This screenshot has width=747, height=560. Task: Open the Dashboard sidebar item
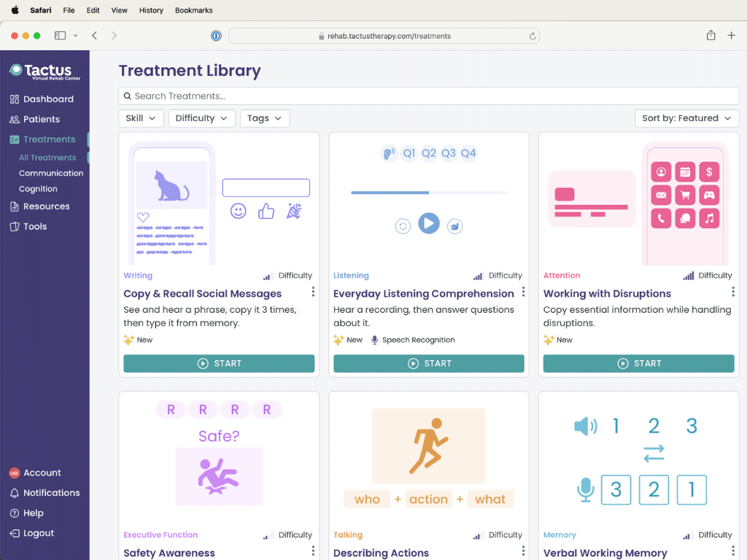pyautogui.click(x=42, y=99)
